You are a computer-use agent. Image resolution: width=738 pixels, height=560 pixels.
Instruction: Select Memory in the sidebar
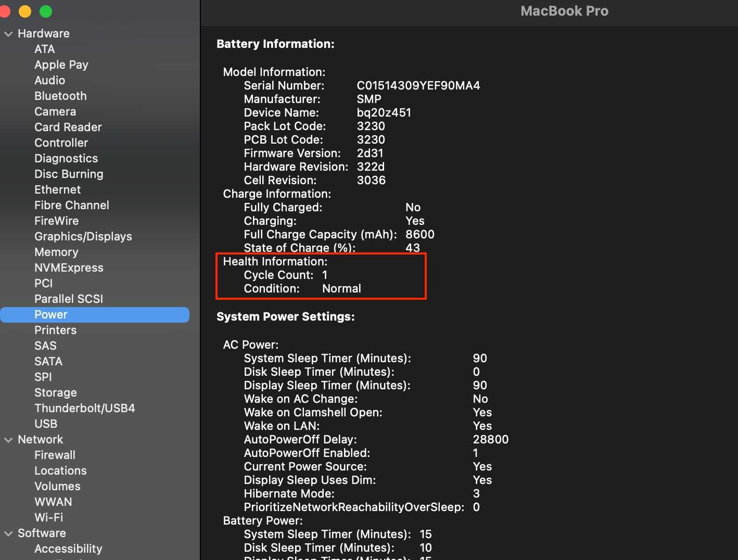pos(56,252)
